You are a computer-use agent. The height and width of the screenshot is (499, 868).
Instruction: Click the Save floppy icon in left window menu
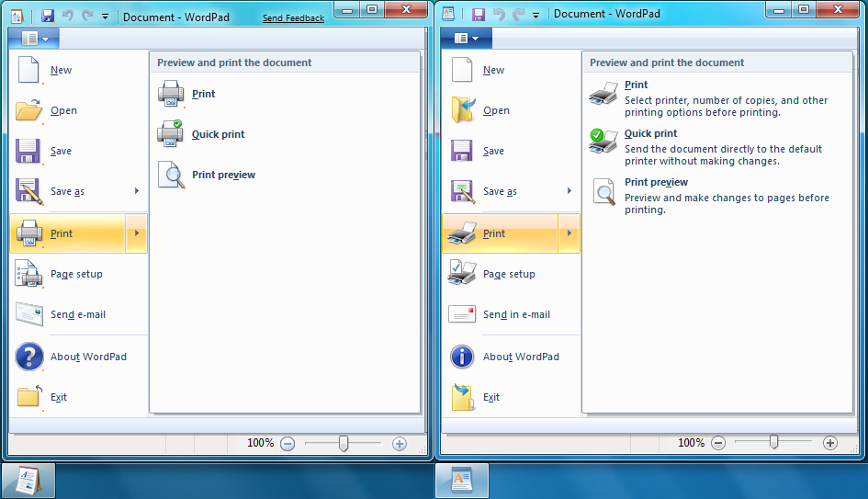click(28, 151)
